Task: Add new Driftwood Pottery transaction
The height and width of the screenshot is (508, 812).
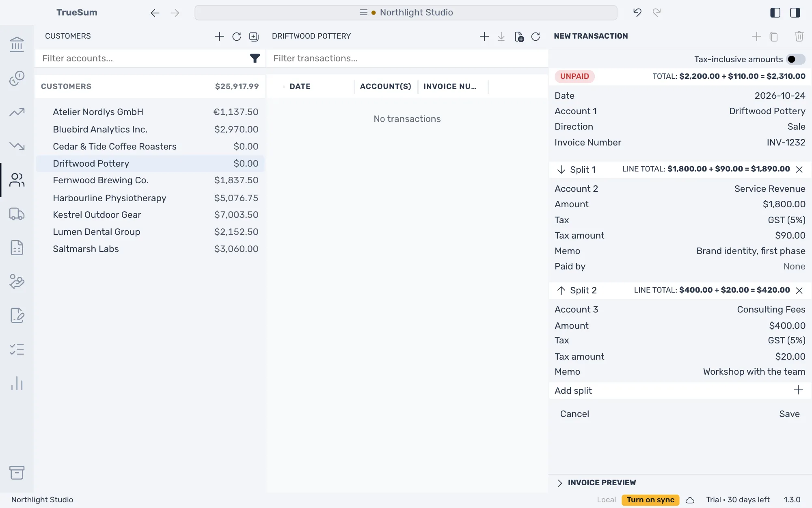Action: click(x=484, y=37)
